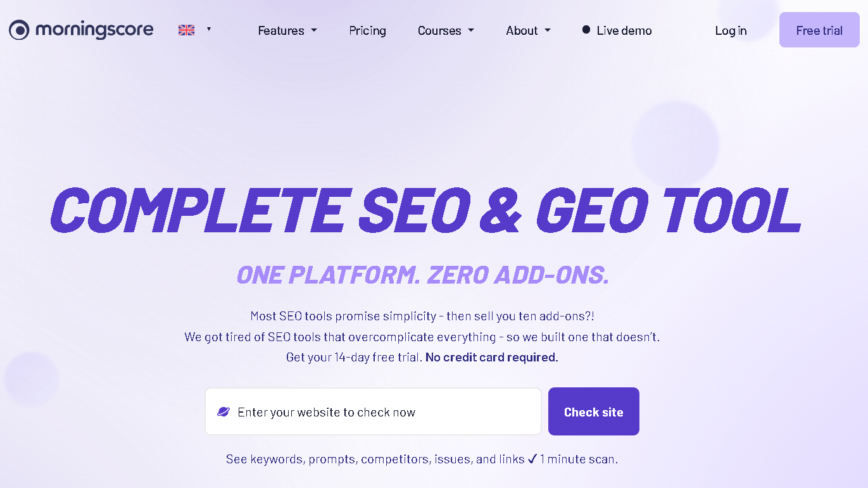Click the ONE PLATFORM. ZERO ADD-ONS. subheading
Image resolution: width=868 pixels, height=488 pixels.
423,275
